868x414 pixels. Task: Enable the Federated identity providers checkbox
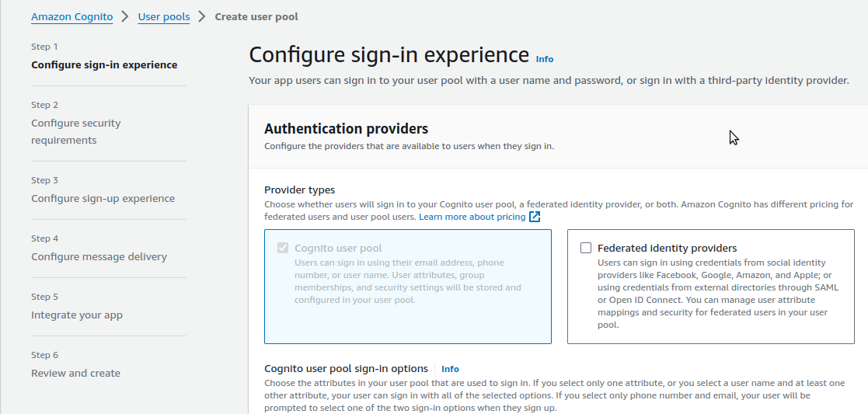[586, 249]
